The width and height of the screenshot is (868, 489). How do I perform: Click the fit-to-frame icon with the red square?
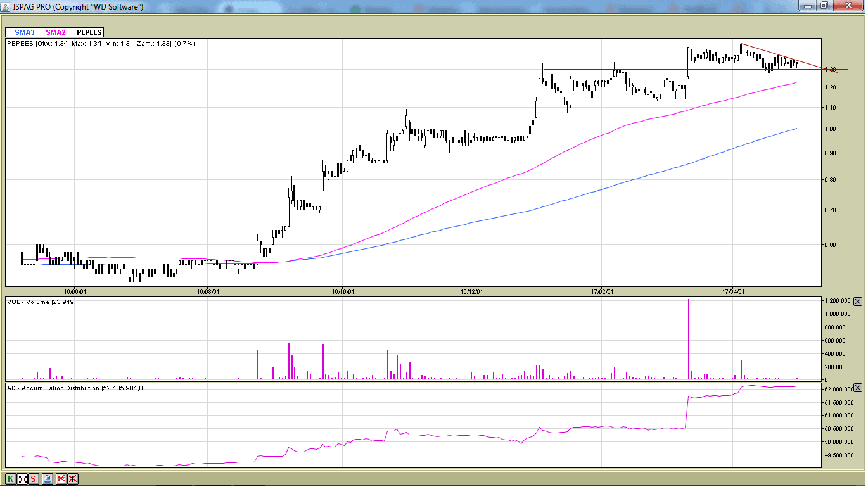[x=22, y=479]
